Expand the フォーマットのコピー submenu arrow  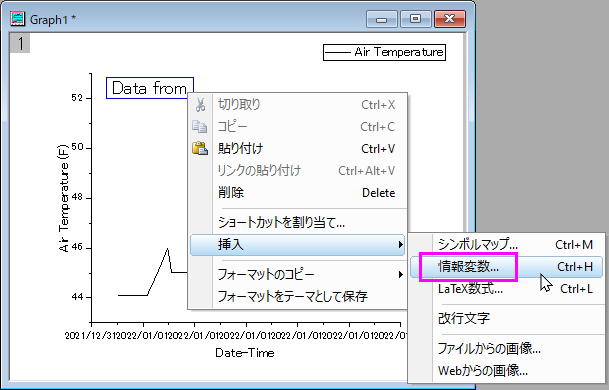click(x=400, y=275)
